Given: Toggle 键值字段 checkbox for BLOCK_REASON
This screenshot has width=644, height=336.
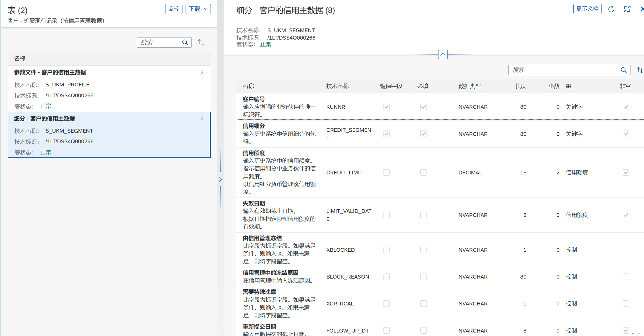Looking at the screenshot, I should (386, 277).
